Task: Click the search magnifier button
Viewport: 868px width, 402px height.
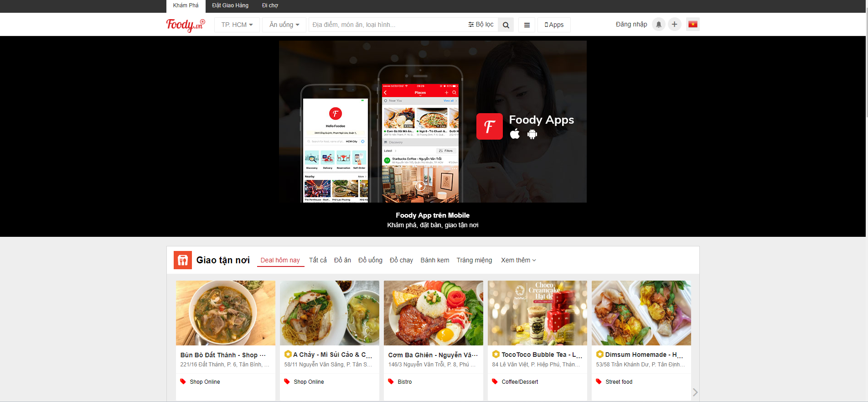Action: click(506, 25)
